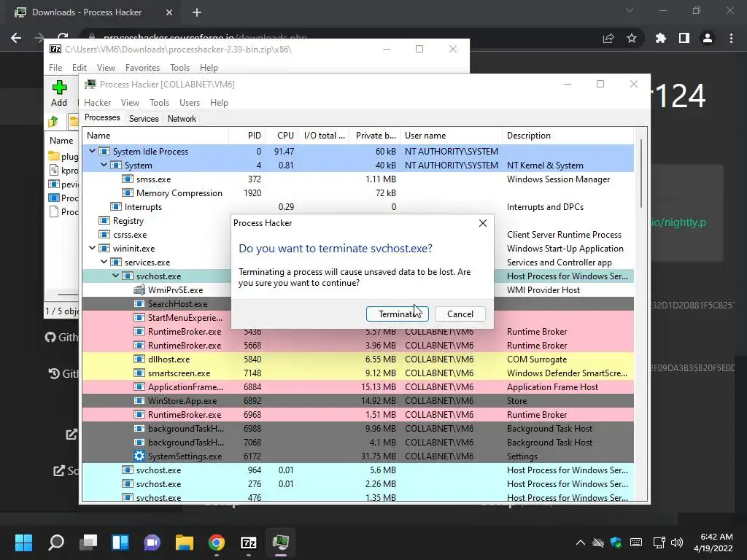This screenshot has height=560, width=747.
Task: Click the WinStore.App.exe icon
Action: [139, 400]
